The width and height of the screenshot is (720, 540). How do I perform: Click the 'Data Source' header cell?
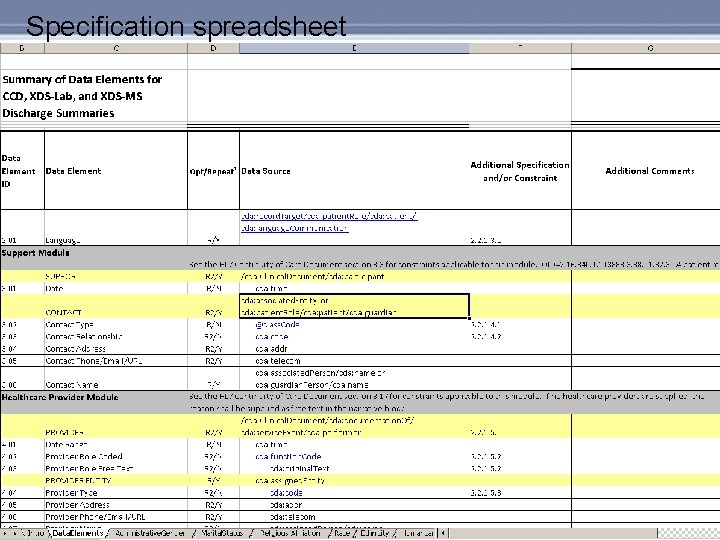(354, 170)
